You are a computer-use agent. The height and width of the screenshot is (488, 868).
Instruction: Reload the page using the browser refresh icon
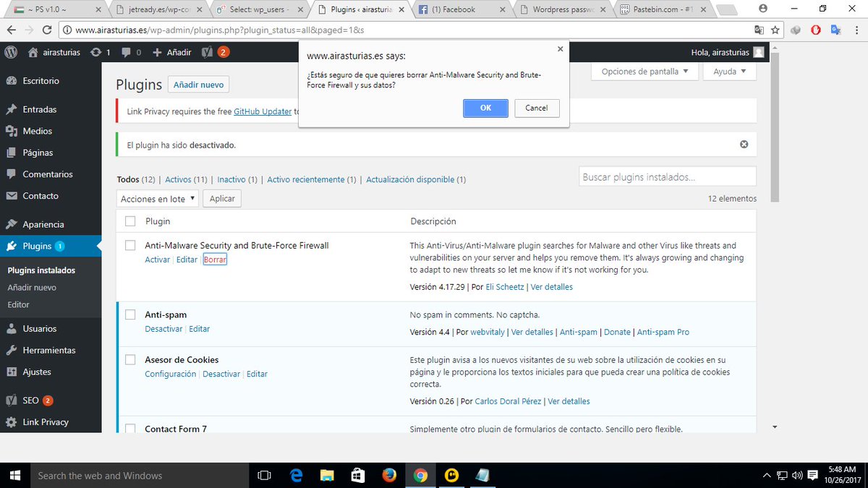[x=47, y=30]
